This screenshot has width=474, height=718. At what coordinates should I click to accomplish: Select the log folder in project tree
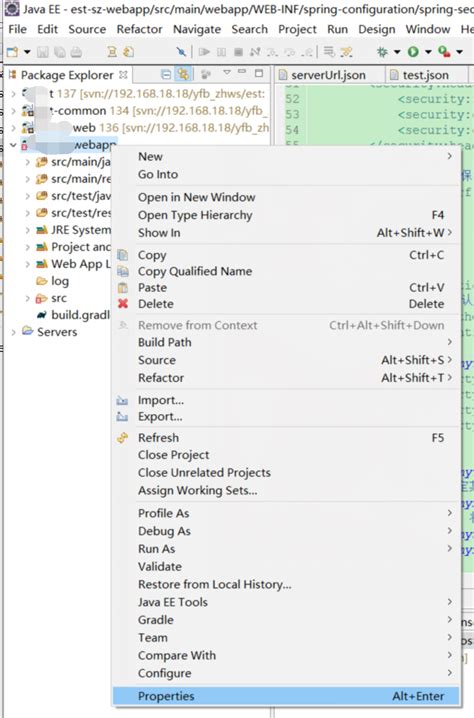(x=60, y=281)
